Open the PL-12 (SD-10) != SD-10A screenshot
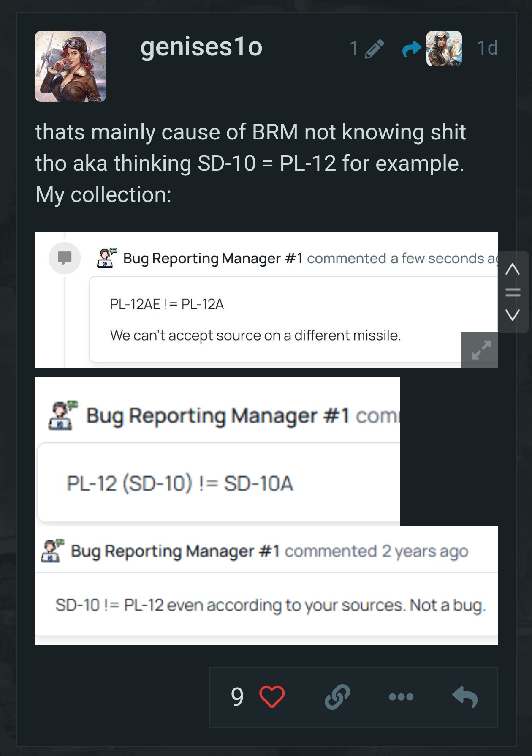Image resolution: width=532 pixels, height=756 pixels. (x=217, y=465)
